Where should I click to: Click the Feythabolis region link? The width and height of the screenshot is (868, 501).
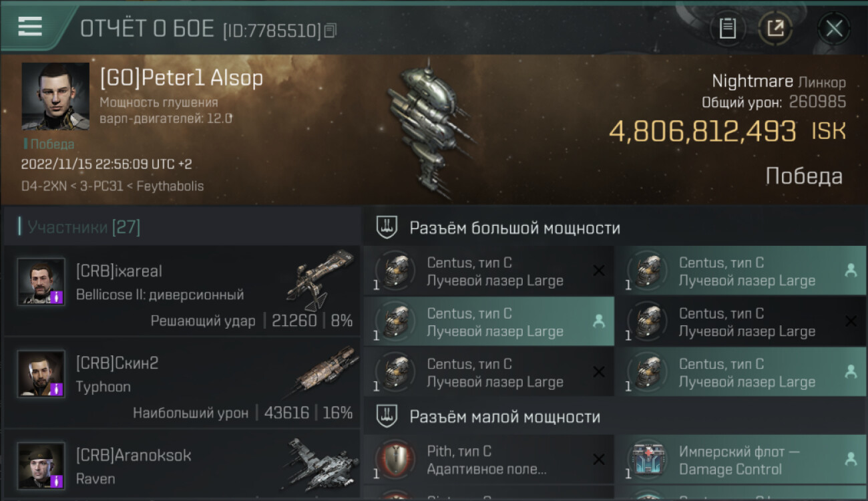[x=170, y=186]
